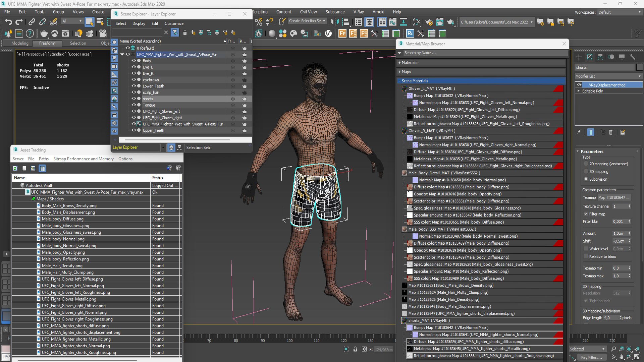Click the V-Ray logo toolbar icon
This screenshot has height=362, width=644.
[328, 34]
